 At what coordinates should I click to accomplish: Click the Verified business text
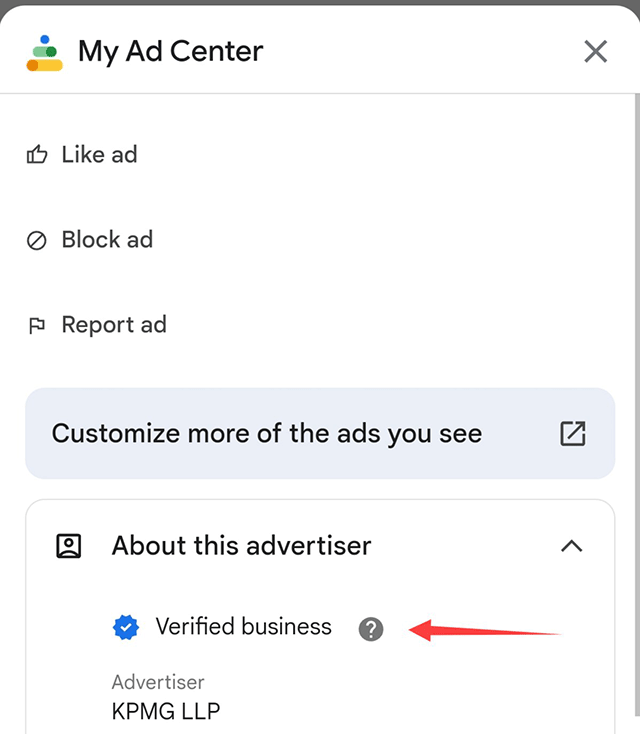pyautogui.click(x=243, y=627)
